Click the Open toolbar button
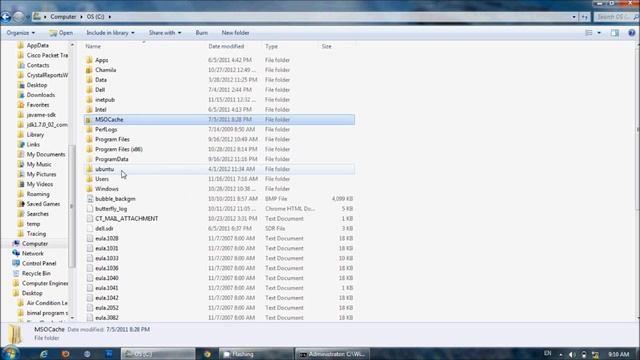Screen dimensions: 640x360 61,33
